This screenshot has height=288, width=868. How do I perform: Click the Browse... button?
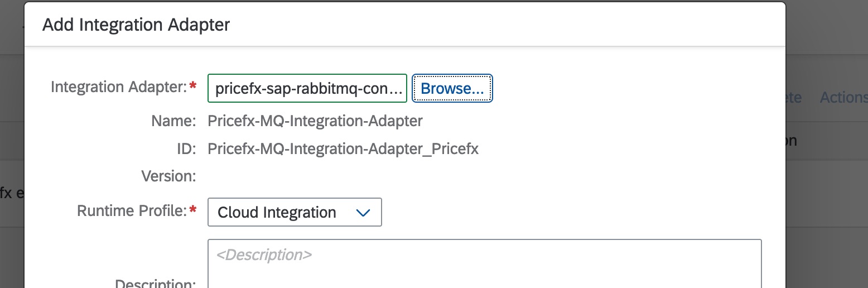click(x=452, y=88)
